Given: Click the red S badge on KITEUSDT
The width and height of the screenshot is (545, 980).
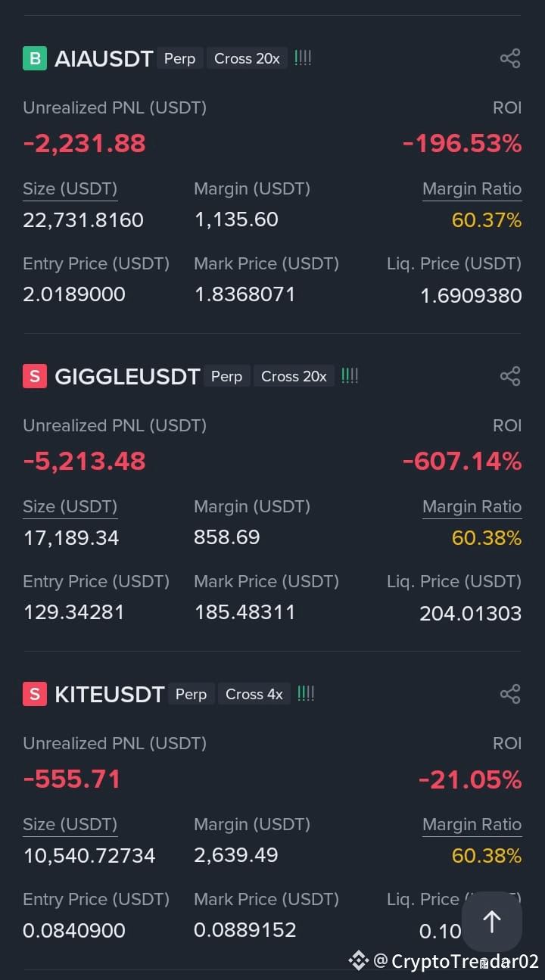Looking at the screenshot, I should [x=35, y=694].
